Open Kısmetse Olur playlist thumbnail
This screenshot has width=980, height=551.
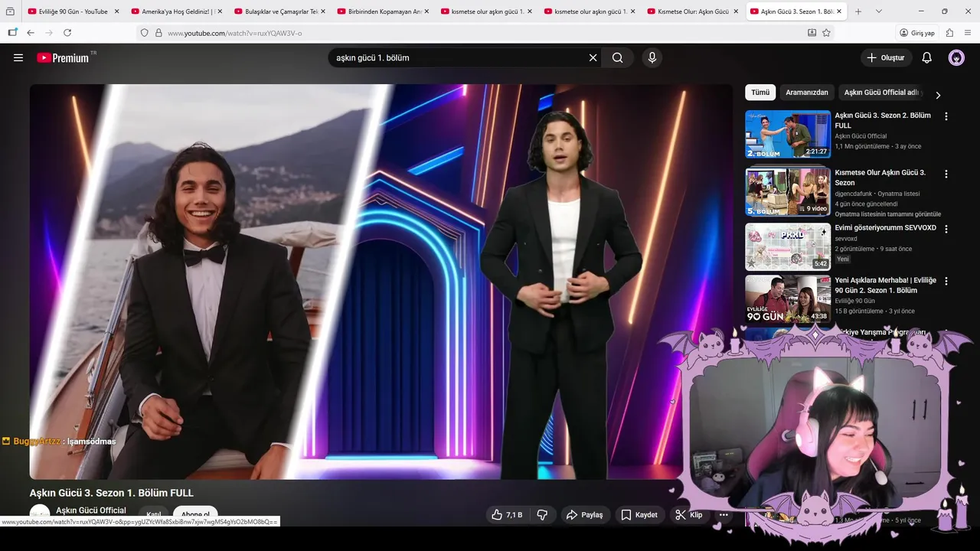pyautogui.click(x=788, y=191)
